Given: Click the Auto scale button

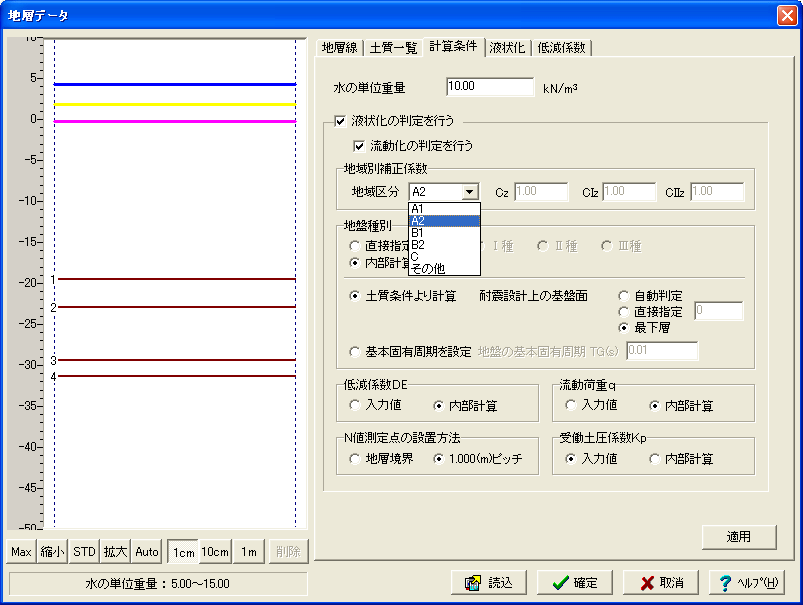Looking at the screenshot, I should 146,552.
